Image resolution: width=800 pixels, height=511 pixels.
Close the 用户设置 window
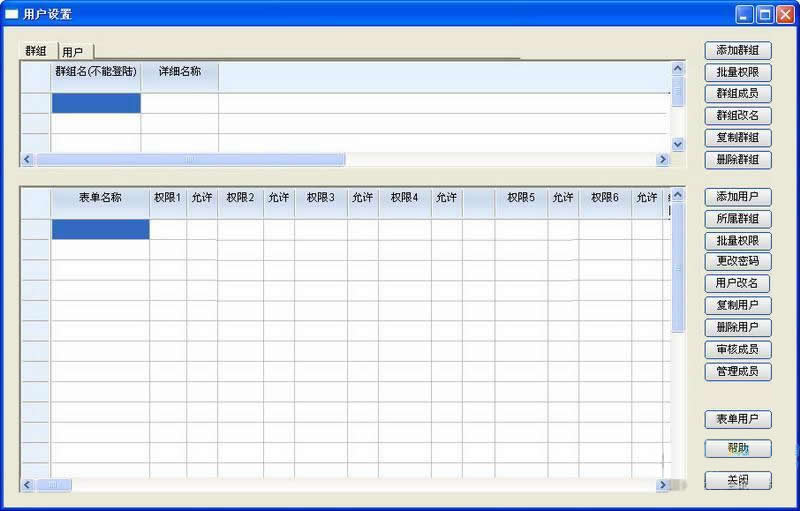(784, 14)
